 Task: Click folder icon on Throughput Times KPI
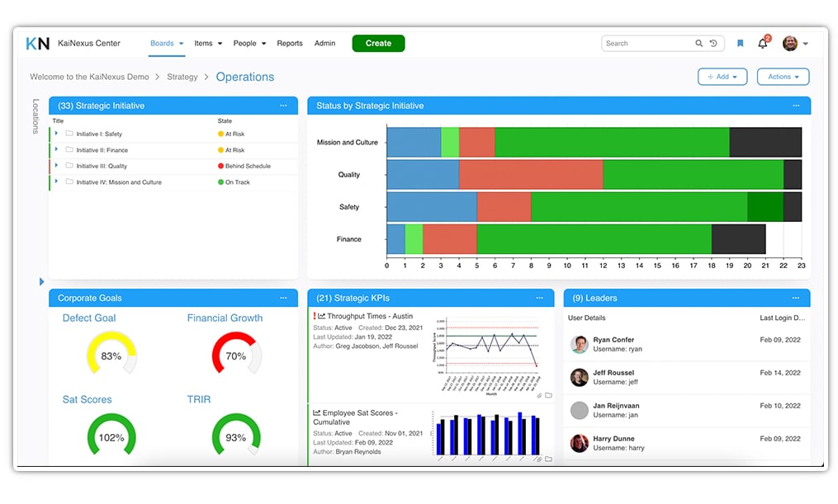click(548, 395)
